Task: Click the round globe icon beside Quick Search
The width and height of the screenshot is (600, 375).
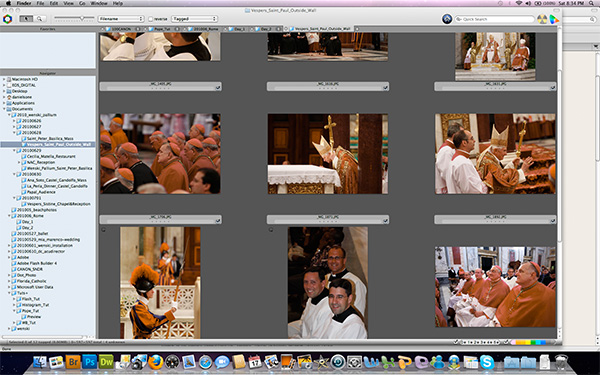Action: pos(447,19)
